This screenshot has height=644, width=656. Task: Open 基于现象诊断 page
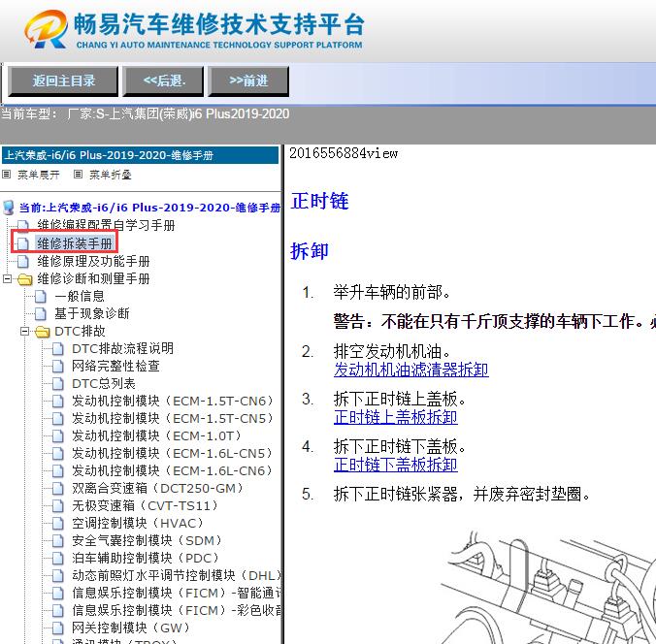pos(92,313)
